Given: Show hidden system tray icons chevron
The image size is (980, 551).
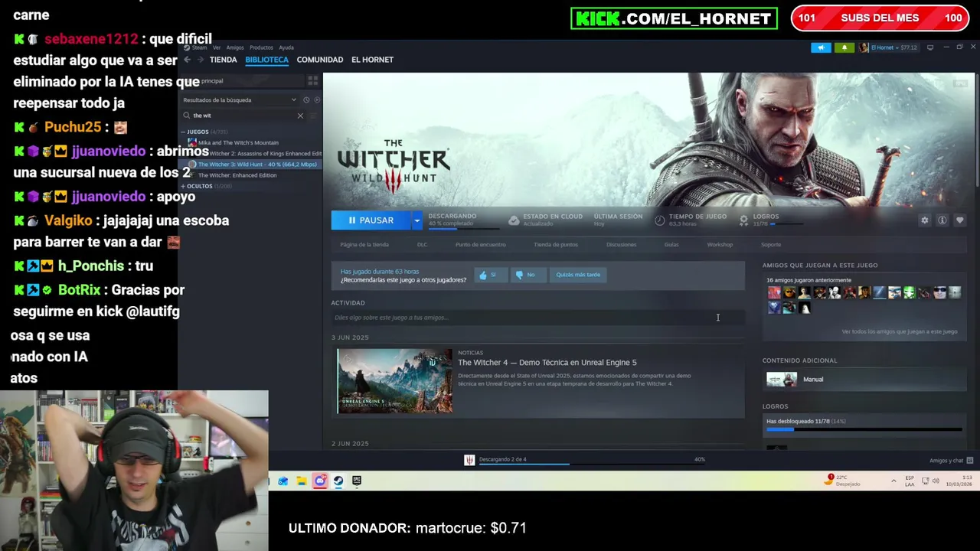Looking at the screenshot, I should click(893, 481).
